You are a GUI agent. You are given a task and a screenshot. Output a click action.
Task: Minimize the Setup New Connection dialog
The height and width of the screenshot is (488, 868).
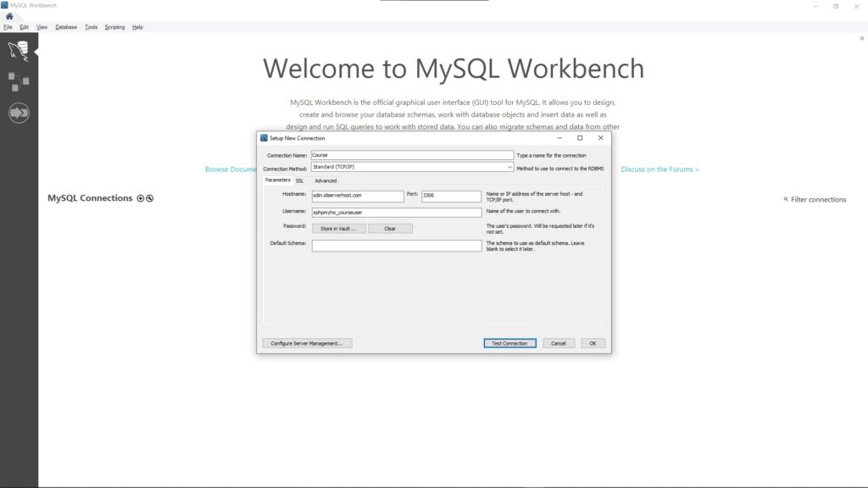tap(559, 138)
